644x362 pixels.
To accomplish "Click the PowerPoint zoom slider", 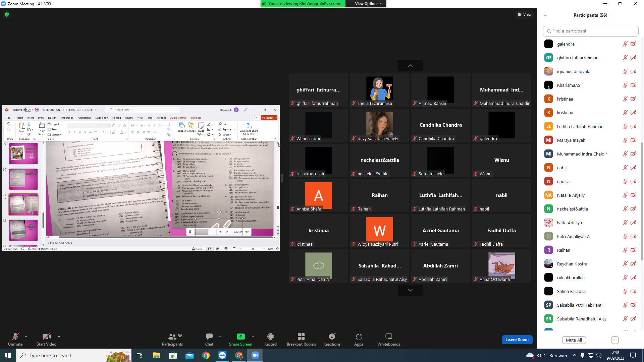I will point(253,249).
